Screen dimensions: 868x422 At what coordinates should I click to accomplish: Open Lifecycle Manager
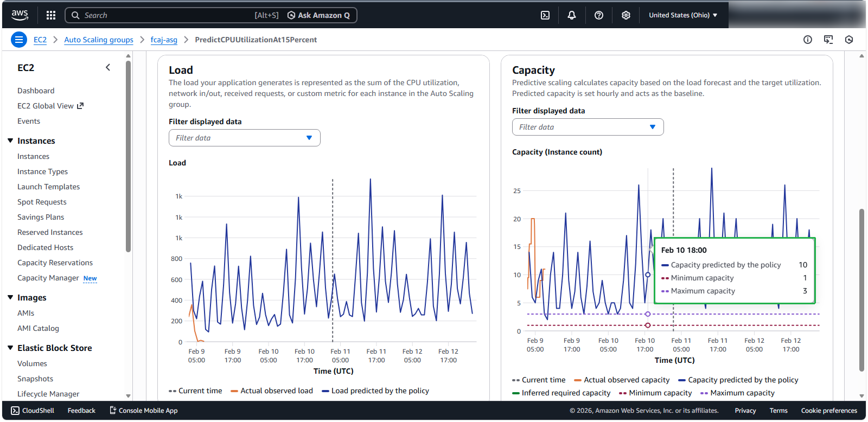tap(48, 394)
